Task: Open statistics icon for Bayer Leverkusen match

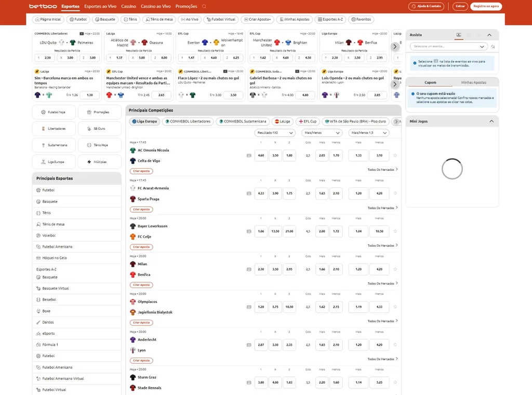Action: (249, 231)
